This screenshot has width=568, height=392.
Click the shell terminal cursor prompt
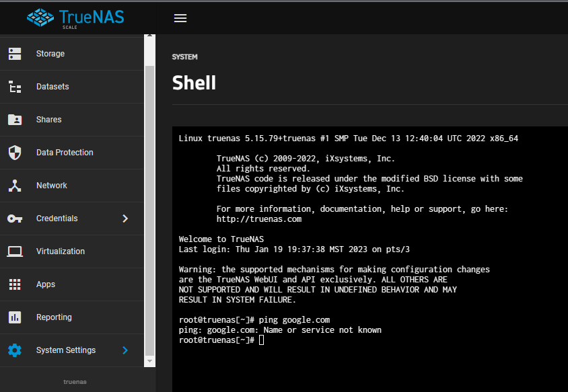point(262,340)
